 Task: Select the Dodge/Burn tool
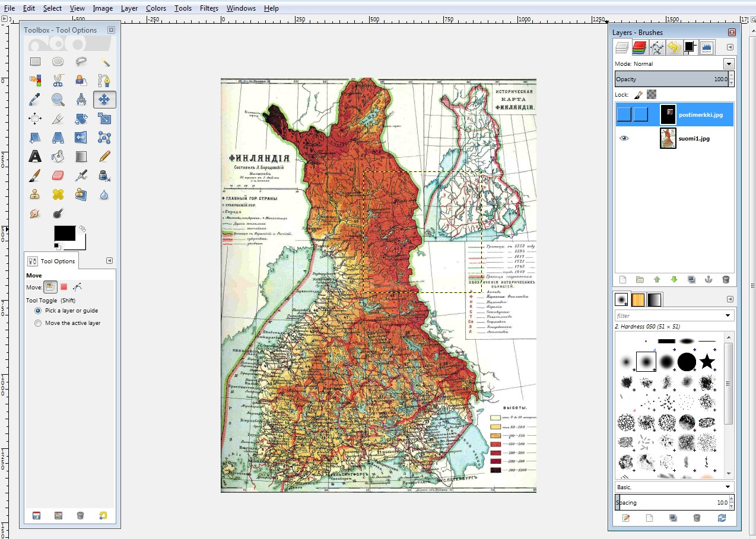[58, 213]
